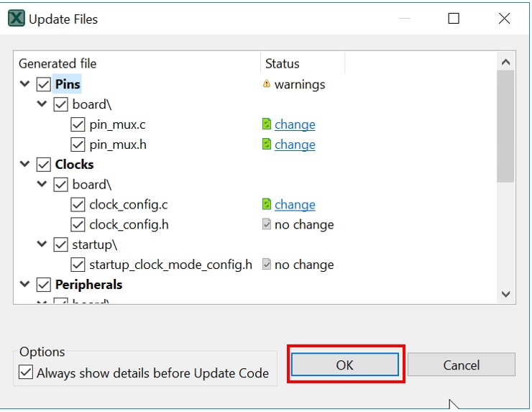The height and width of the screenshot is (412, 532).
Task: Click the green change icon for pin_mux.c
Action: tap(267, 124)
